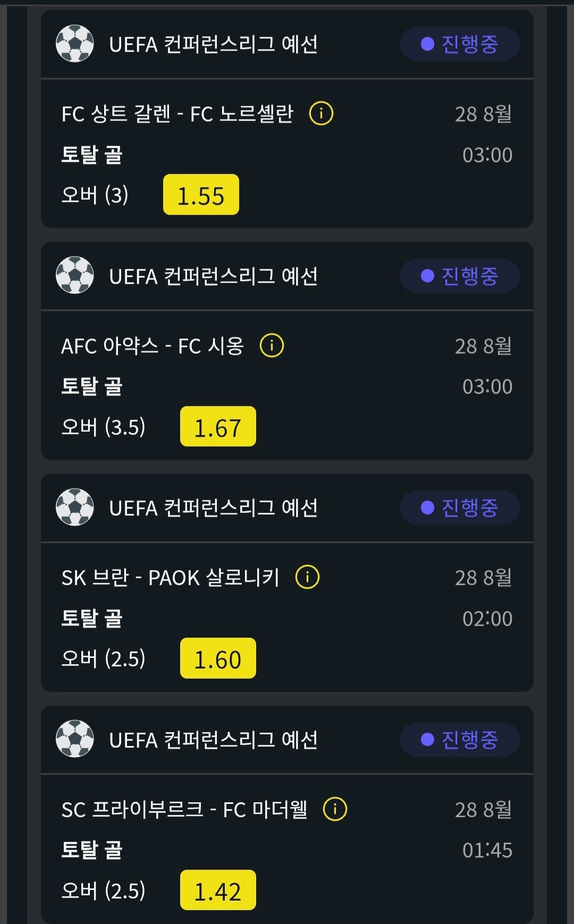The width and height of the screenshot is (574, 924).
Task: Open the AFC 아약스 - FC 시옹 match
Action: click(153, 346)
